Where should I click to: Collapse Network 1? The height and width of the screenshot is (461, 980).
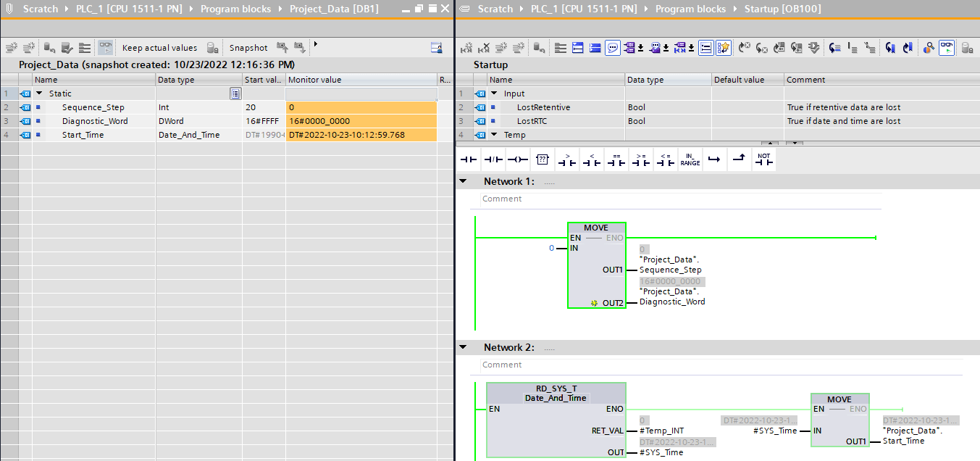(464, 181)
